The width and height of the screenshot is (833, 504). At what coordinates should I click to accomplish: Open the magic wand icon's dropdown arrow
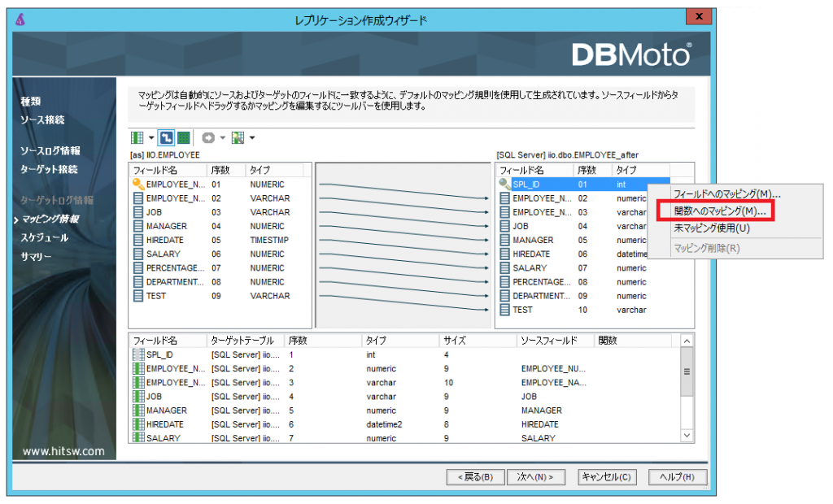pyautogui.click(x=251, y=137)
